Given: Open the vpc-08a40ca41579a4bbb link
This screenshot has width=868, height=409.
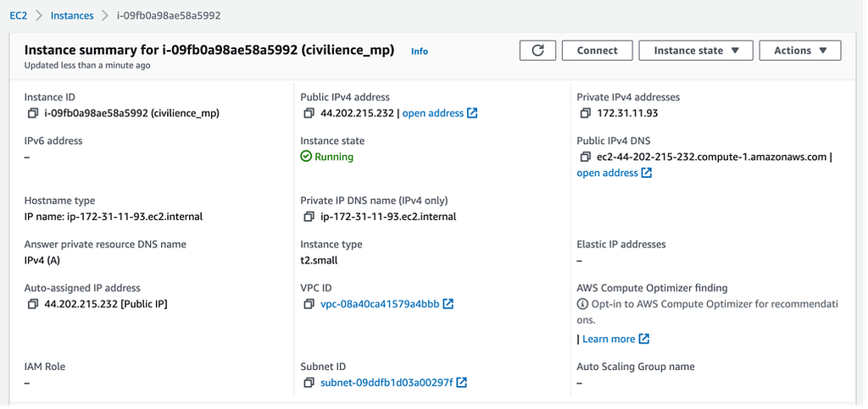Looking at the screenshot, I should [x=381, y=304].
